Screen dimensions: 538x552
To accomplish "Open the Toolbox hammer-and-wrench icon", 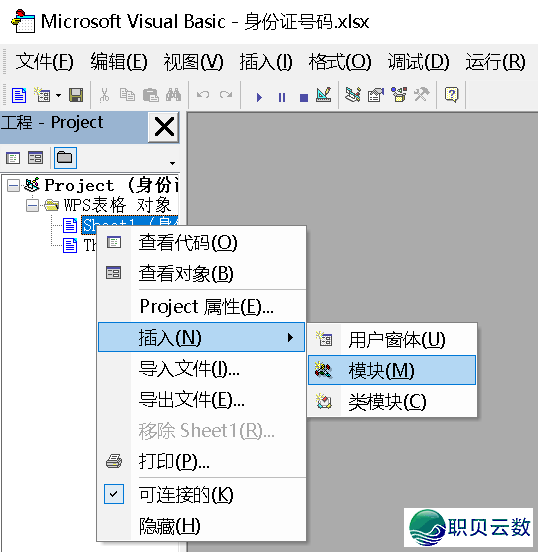I will 421,95.
